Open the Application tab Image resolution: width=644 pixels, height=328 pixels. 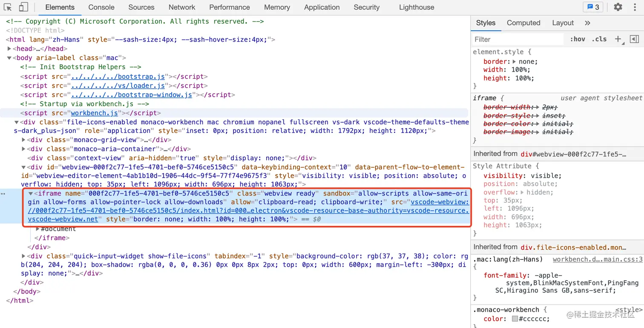322,7
